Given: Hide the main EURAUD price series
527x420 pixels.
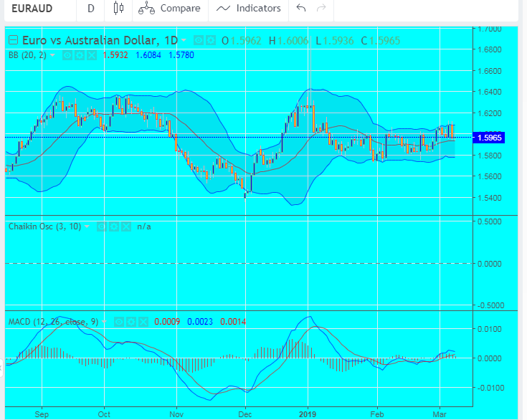Looking at the screenshot, I should [x=199, y=40].
